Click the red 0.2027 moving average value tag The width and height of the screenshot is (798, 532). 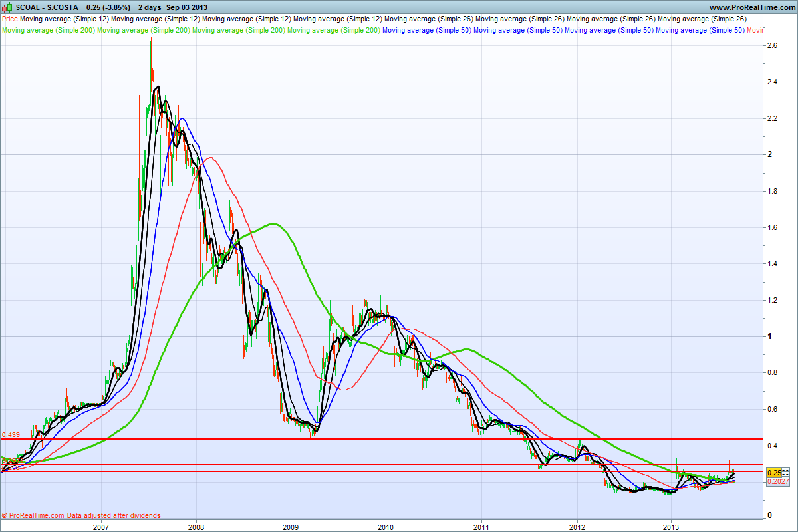[777, 481]
